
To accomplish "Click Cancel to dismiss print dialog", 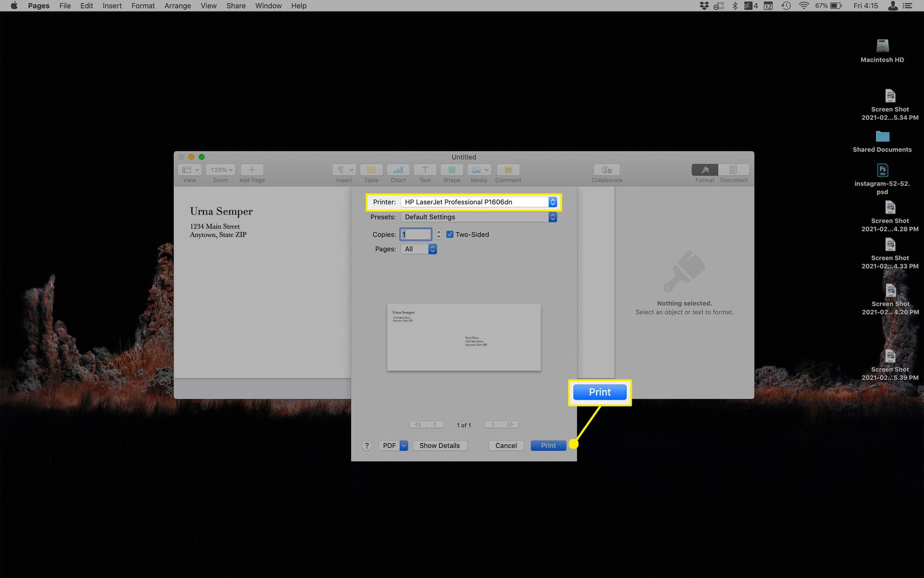I will [505, 445].
